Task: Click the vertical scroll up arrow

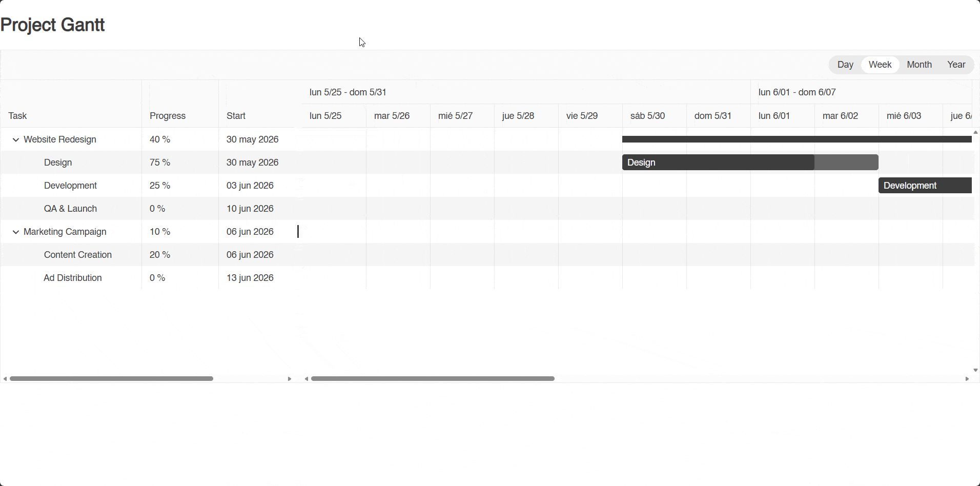Action: point(975,132)
